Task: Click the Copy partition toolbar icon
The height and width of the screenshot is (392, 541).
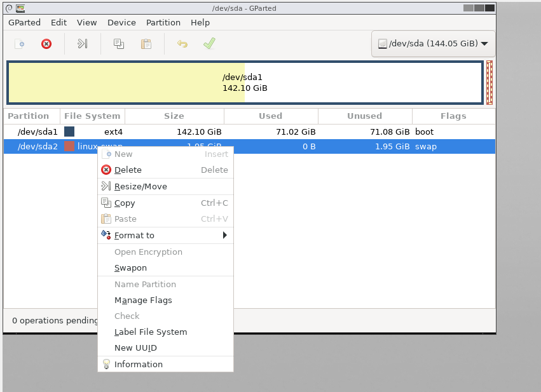Action: coord(118,44)
